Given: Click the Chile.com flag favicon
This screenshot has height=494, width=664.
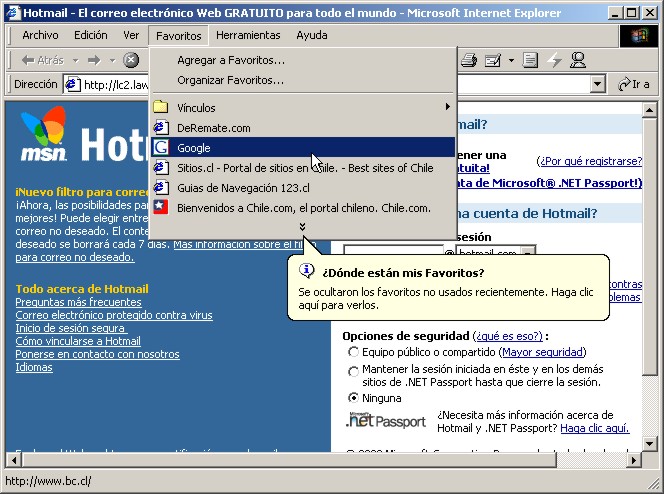Looking at the screenshot, I should point(161,207).
